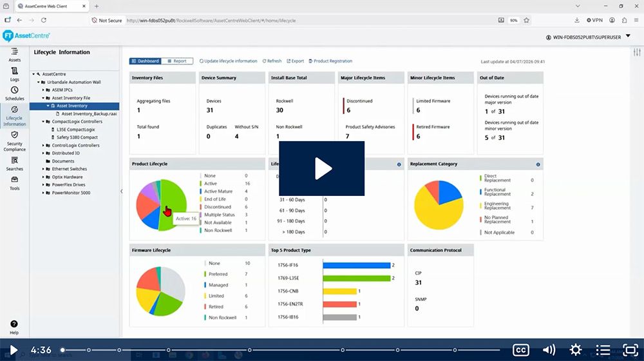The height and width of the screenshot is (361, 644).
Task: Open Product Registration
Action: click(x=330, y=61)
